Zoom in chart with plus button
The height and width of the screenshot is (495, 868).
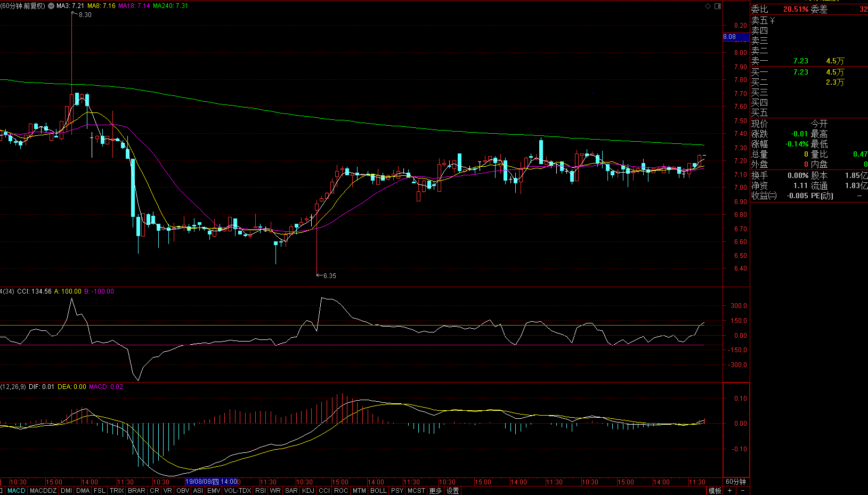coord(729,491)
